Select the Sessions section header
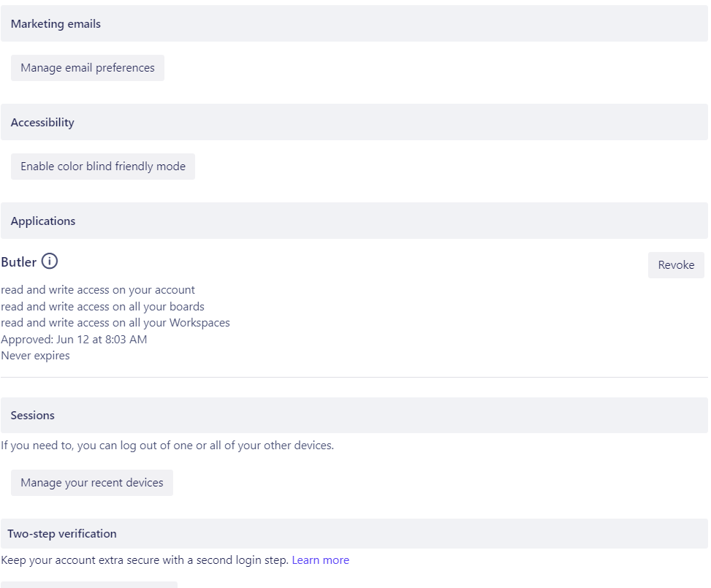 [32, 415]
